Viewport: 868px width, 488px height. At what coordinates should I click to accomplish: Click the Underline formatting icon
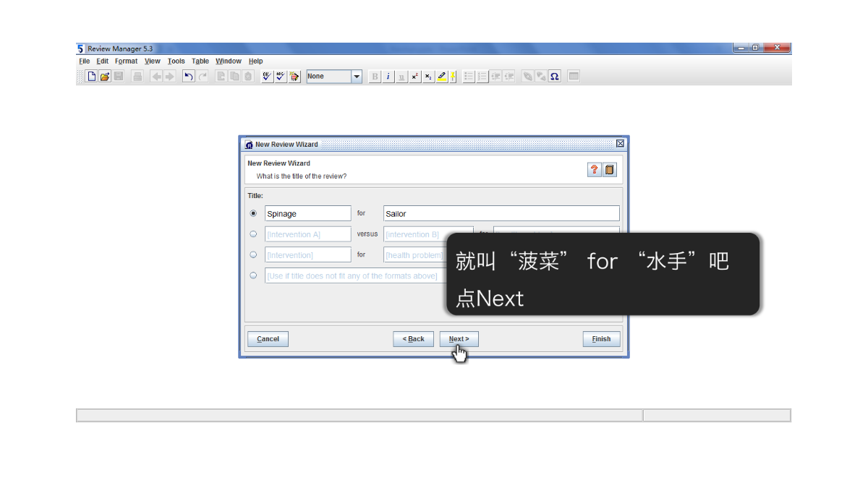pyautogui.click(x=401, y=76)
